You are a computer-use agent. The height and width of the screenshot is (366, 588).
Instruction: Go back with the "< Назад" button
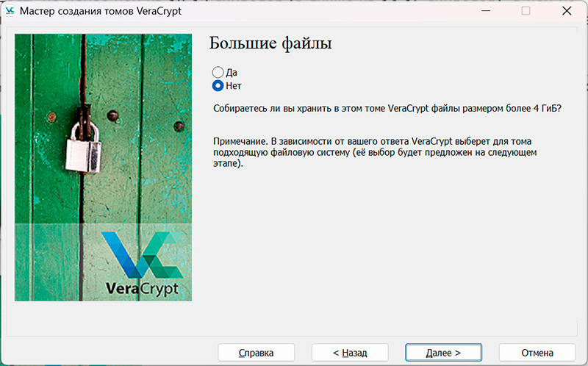pos(350,353)
